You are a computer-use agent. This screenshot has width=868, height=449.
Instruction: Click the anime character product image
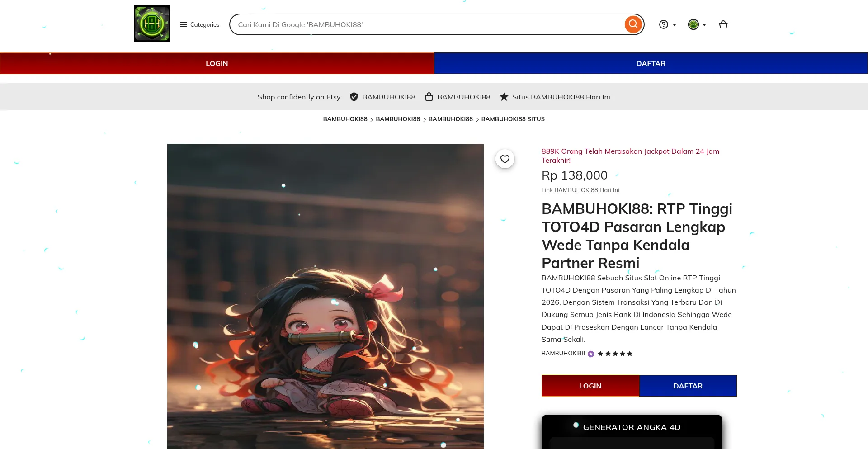(325, 296)
